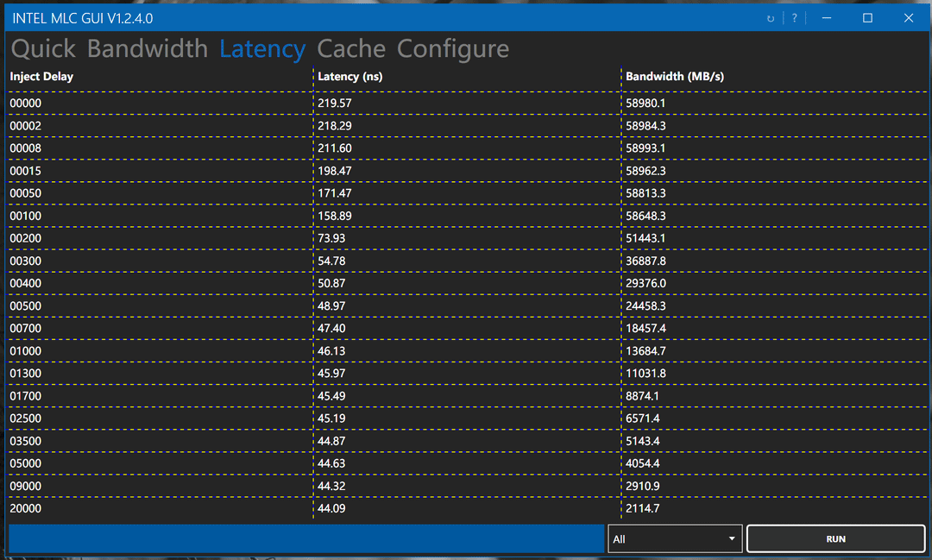Click the blue progress bar
This screenshot has width=932, height=560.
306,538
